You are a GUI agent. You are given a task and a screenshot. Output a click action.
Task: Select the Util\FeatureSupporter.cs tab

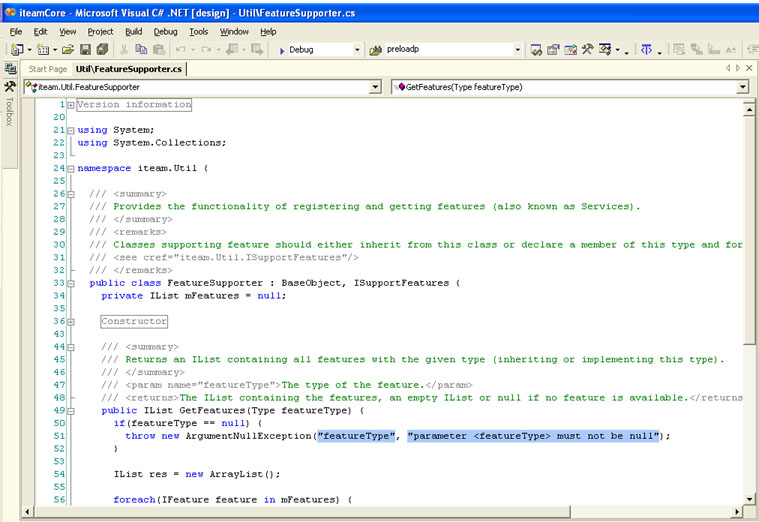coord(129,69)
